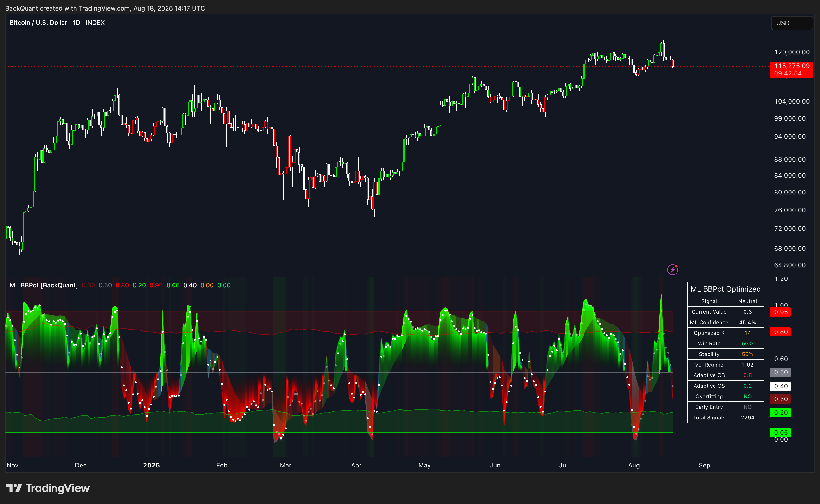
Task: Click the Feb label on time axis
Action: tap(222, 465)
